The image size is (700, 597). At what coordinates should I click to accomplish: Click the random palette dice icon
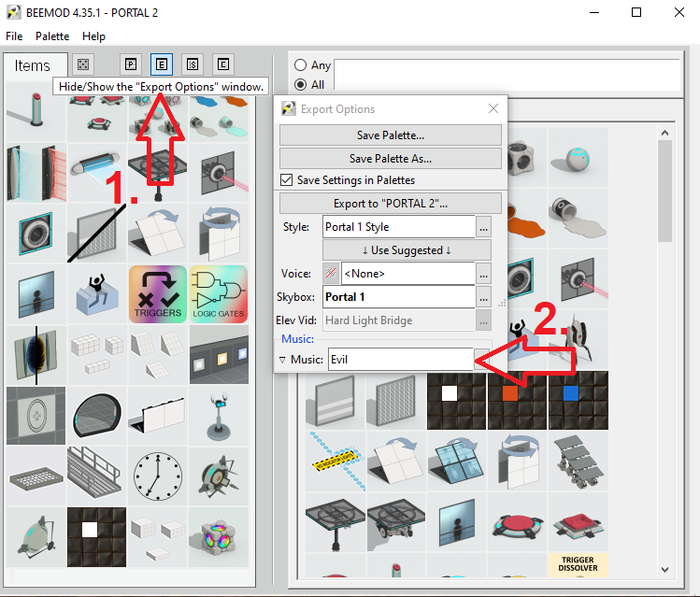tap(83, 64)
